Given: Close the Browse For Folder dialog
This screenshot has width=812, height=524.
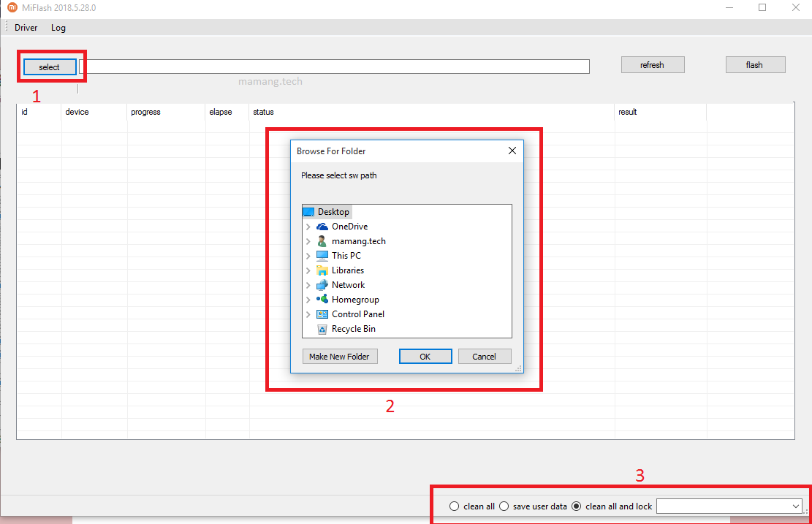Looking at the screenshot, I should (x=512, y=151).
